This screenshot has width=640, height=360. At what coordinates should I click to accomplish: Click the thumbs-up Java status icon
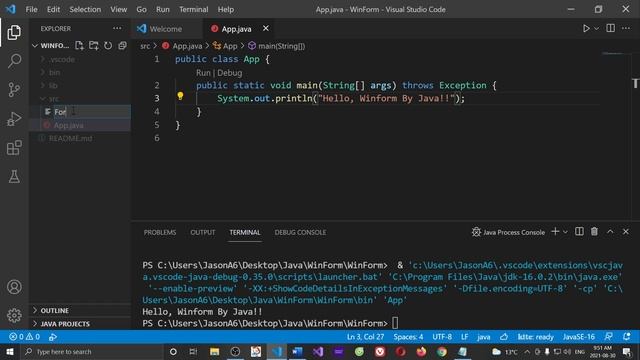click(504, 337)
